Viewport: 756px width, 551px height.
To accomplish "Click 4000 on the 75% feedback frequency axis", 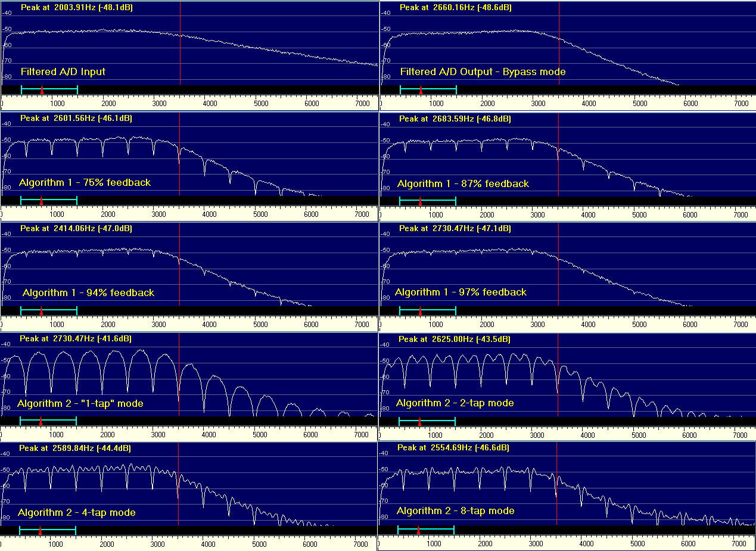I will [210, 214].
